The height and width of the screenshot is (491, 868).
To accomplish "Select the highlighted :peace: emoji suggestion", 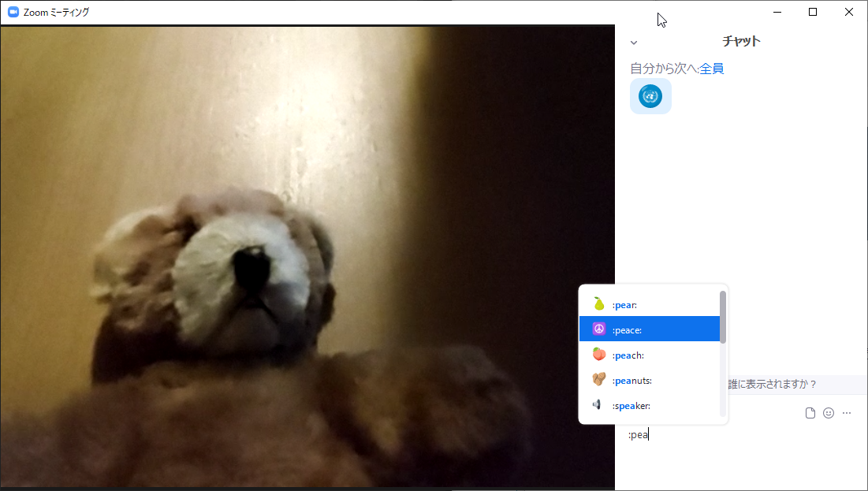I will tap(650, 329).
